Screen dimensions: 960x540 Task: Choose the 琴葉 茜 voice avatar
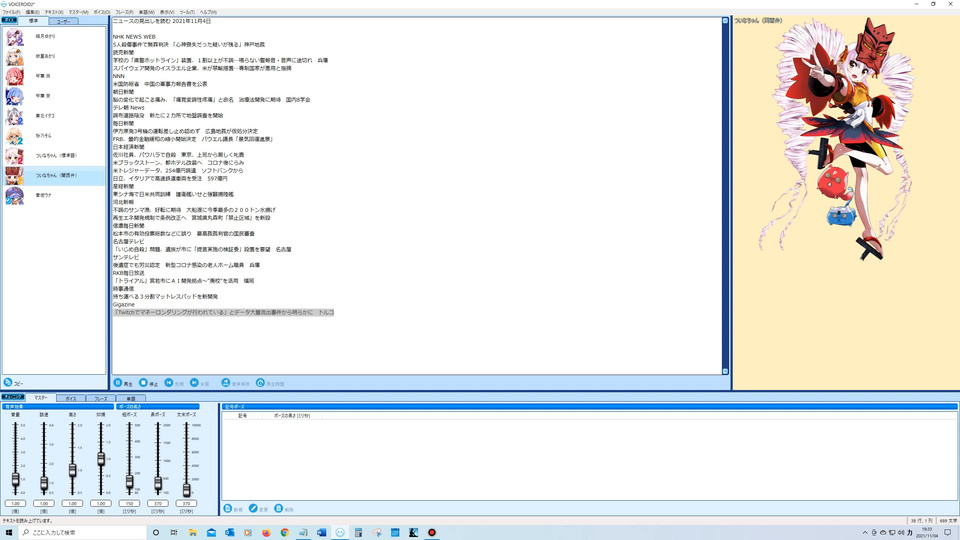[x=14, y=77]
